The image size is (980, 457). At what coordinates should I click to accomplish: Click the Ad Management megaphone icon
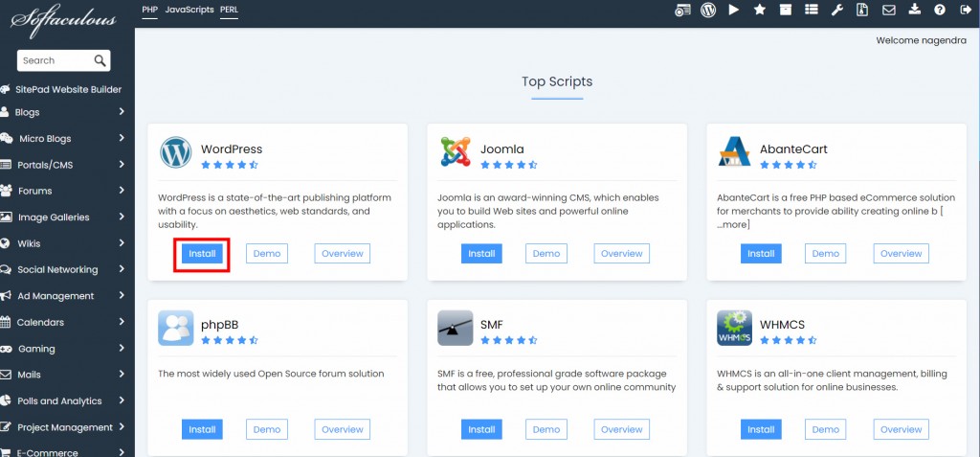pyautogui.click(x=6, y=295)
